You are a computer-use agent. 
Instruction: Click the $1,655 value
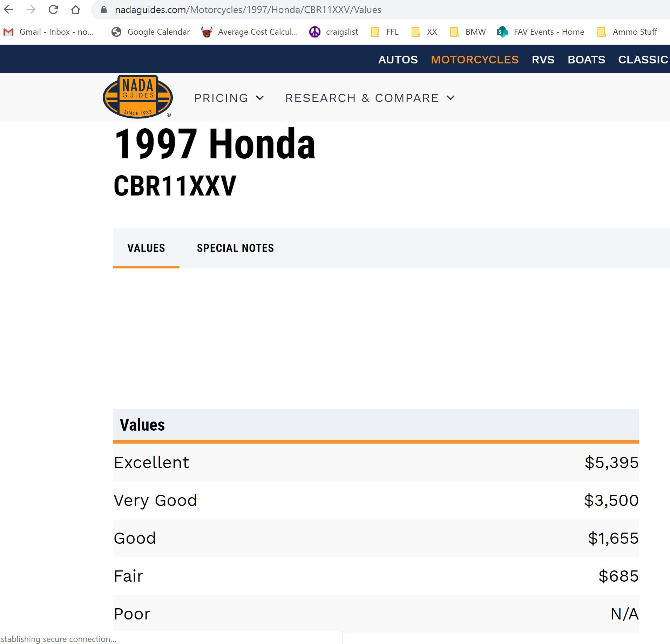tap(613, 539)
